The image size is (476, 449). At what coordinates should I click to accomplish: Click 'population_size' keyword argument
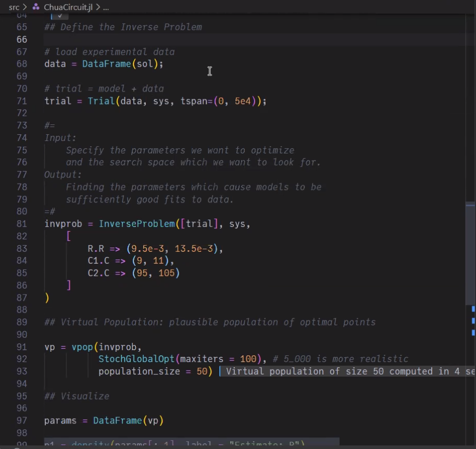click(139, 371)
